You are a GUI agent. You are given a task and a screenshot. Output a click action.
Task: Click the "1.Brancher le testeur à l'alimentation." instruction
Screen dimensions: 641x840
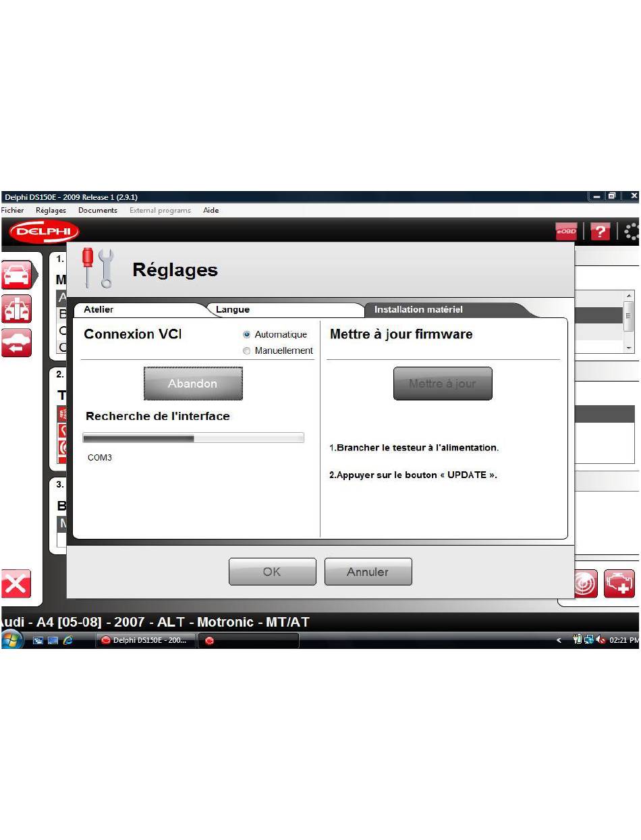coord(414,448)
